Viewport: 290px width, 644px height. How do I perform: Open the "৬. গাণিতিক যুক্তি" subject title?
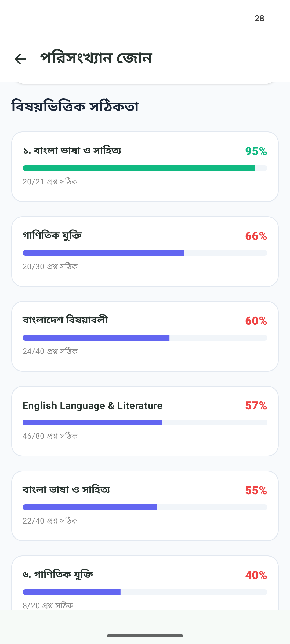pyautogui.click(x=58, y=575)
